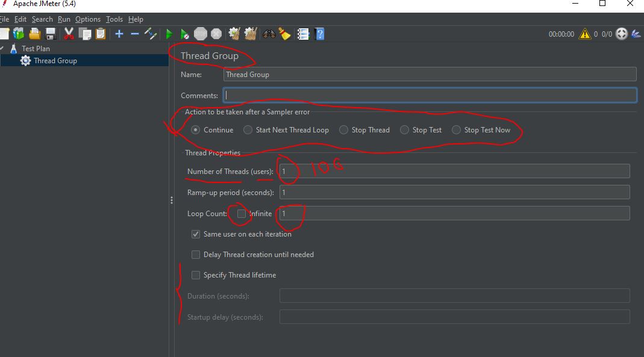The height and width of the screenshot is (357, 644).
Task: Click the Start no pauses icon
Action: click(x=185, y=34)
